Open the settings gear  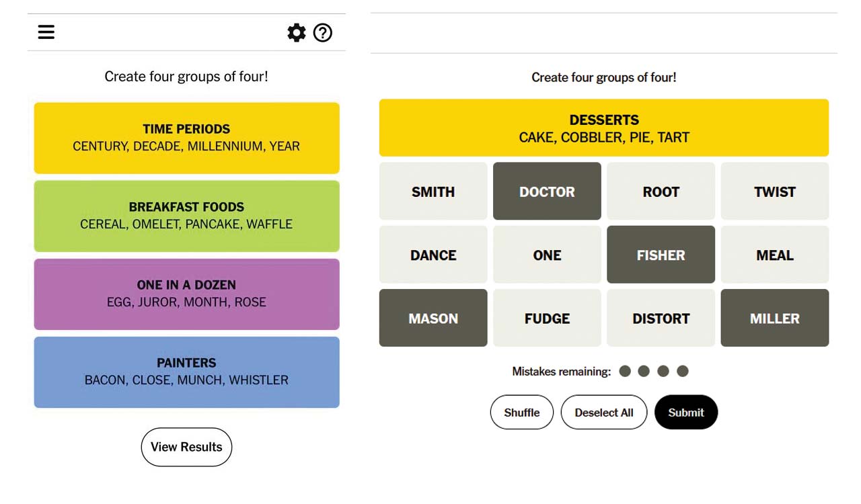[x=296, y=32]
